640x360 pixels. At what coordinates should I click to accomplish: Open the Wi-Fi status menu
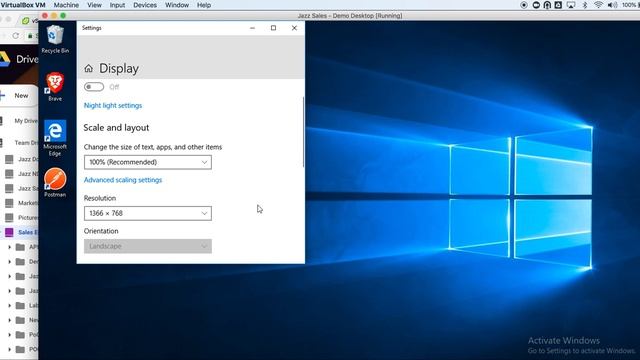(598, 5)
